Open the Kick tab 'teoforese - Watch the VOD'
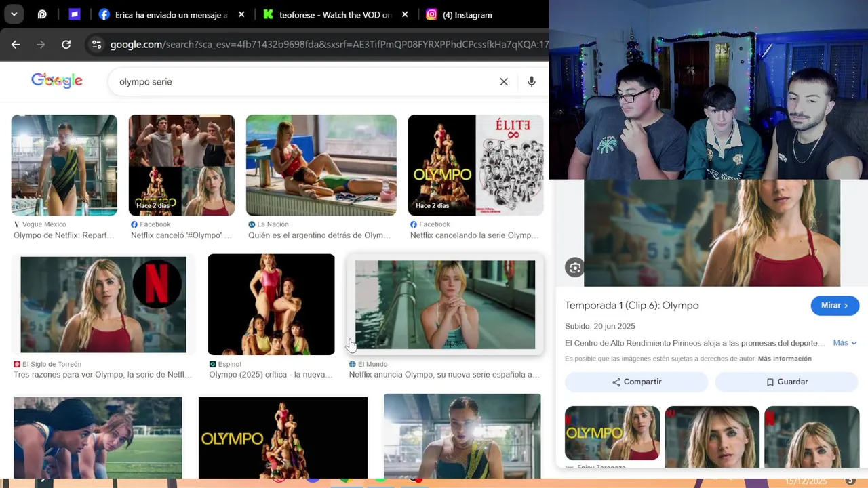Screen dimensions: 868x488 tap(336, 14)
